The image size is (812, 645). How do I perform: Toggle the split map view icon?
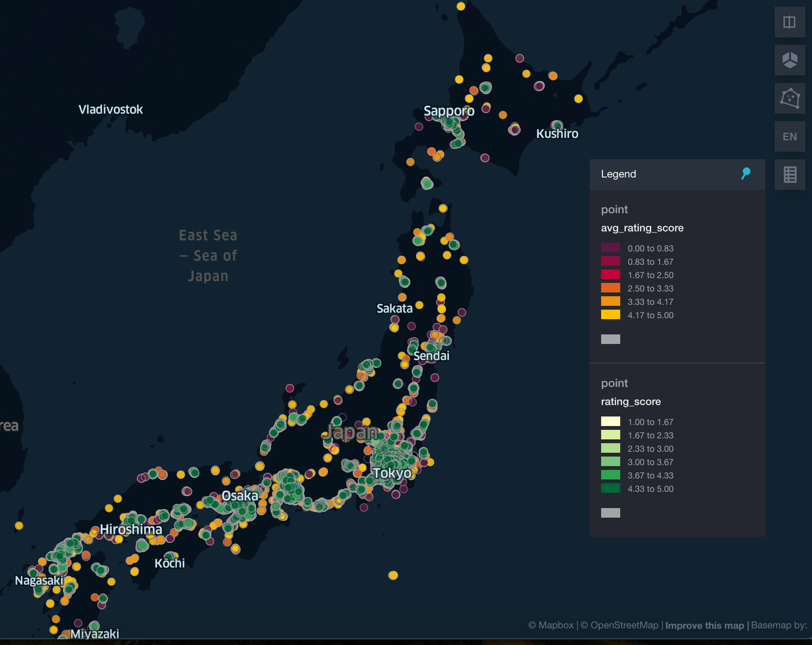click(x=790, y=21)
